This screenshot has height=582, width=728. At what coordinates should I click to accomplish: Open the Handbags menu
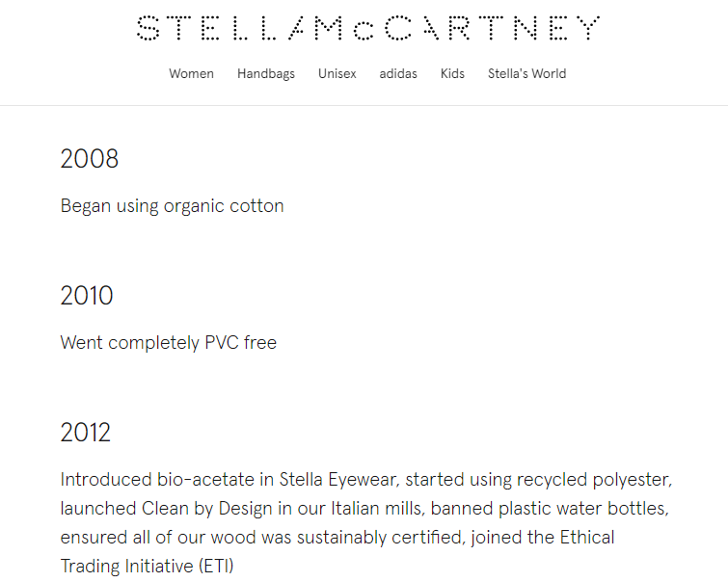pos(266,74)
